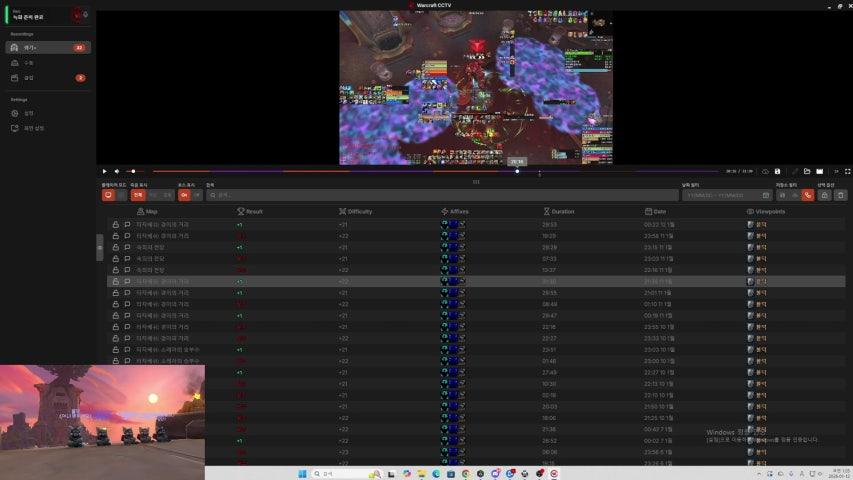This screenshot has height=480, width=853.
Task: Sort recordings by the Result column
Action: coord(250,211)
